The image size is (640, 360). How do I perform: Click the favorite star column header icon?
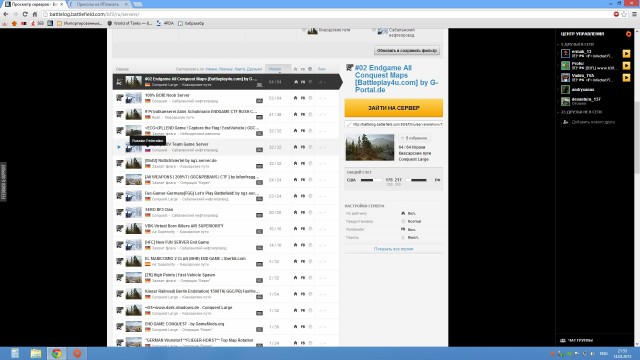296,69
